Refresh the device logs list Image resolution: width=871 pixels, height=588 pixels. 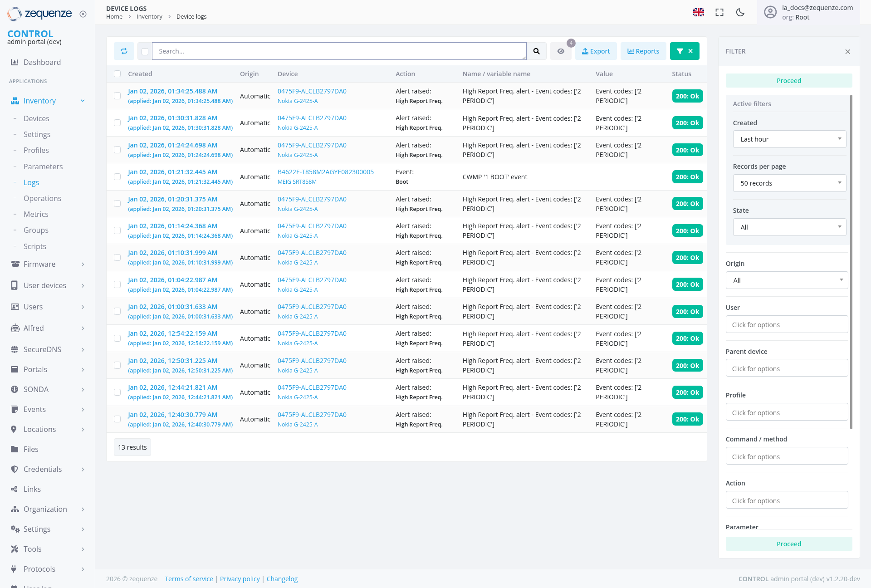click(124, 51)
